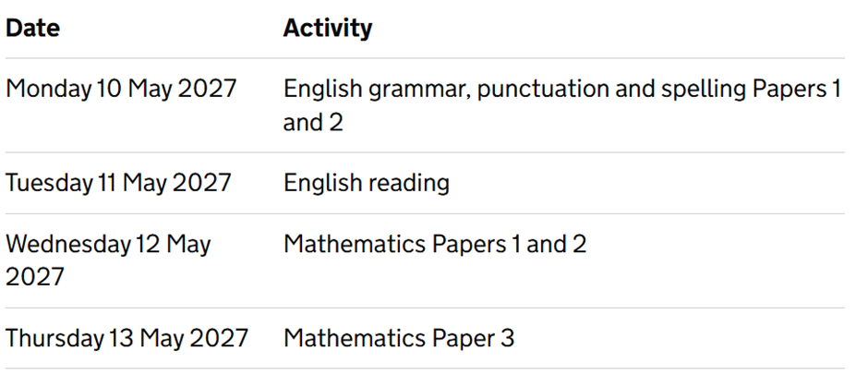Click the Mathematics Paper 3 cell
The height and width of the screenshot is (375, 868).
(x=399, y=338)
